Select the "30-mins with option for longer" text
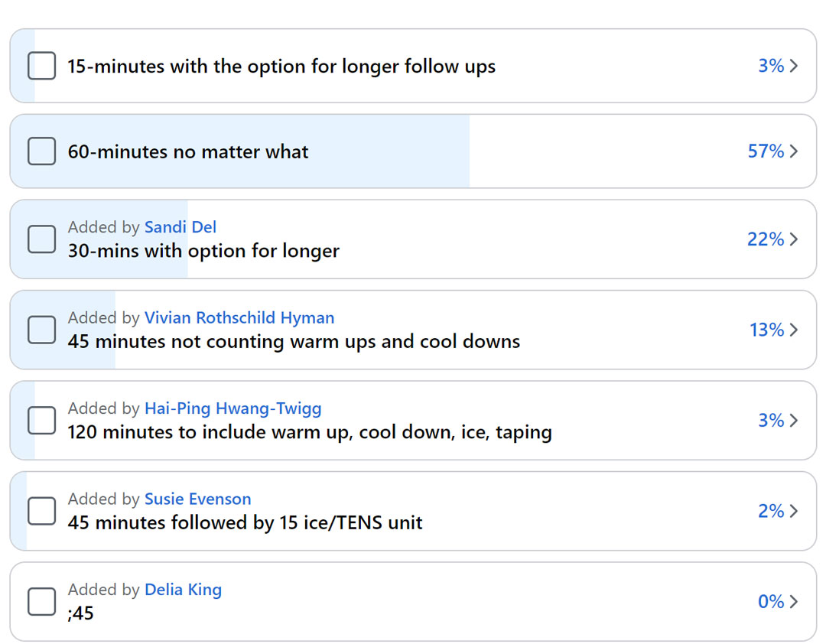This screenshot has height=644, width=826. [x=204, y=251]
